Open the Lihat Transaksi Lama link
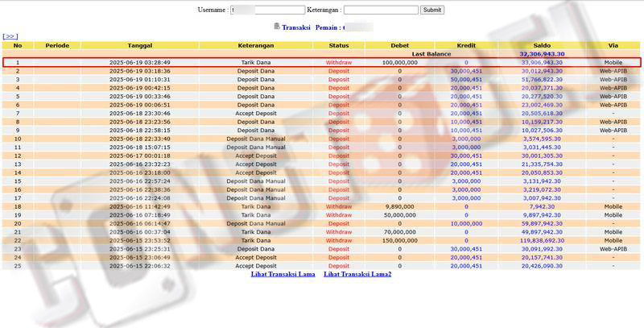This screenshot has height=328, width=644. tap(283, 275)
